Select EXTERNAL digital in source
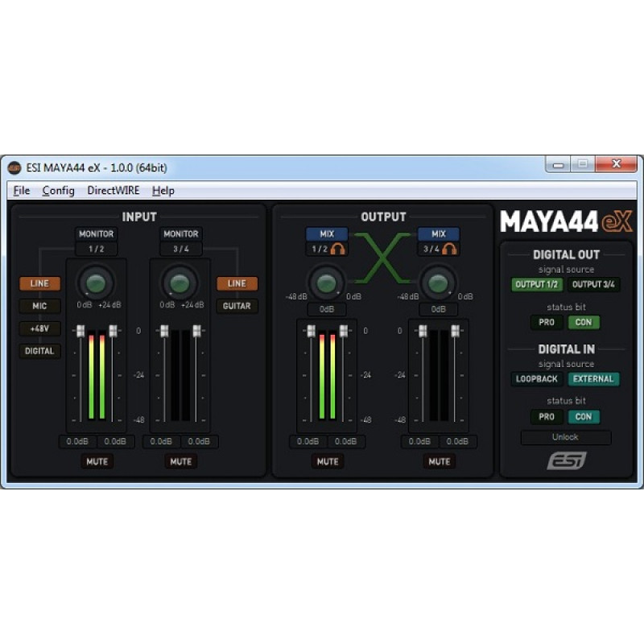The width and height of the screenshot is (644, 644). point(593,379)
